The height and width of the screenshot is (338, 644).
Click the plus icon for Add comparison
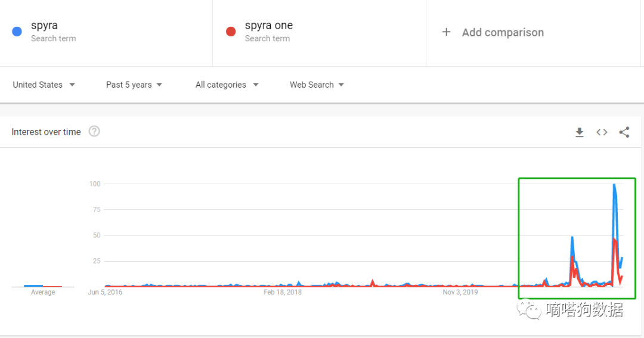446,32
